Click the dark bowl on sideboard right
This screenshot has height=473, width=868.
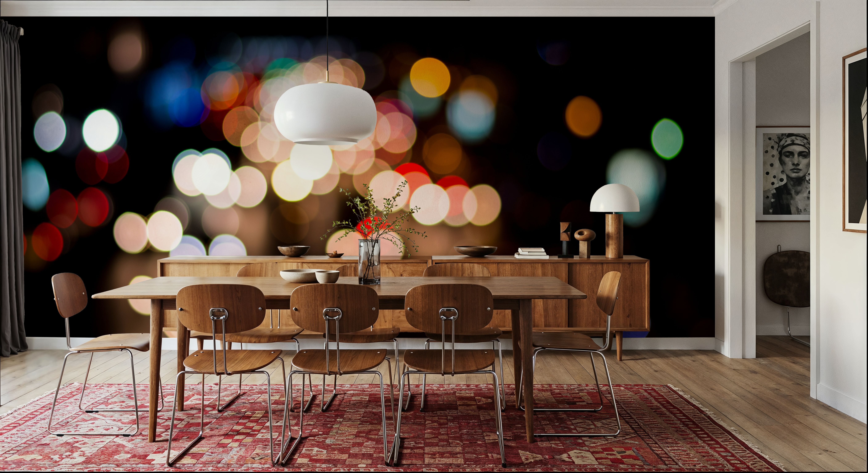(x=475, y=251)
